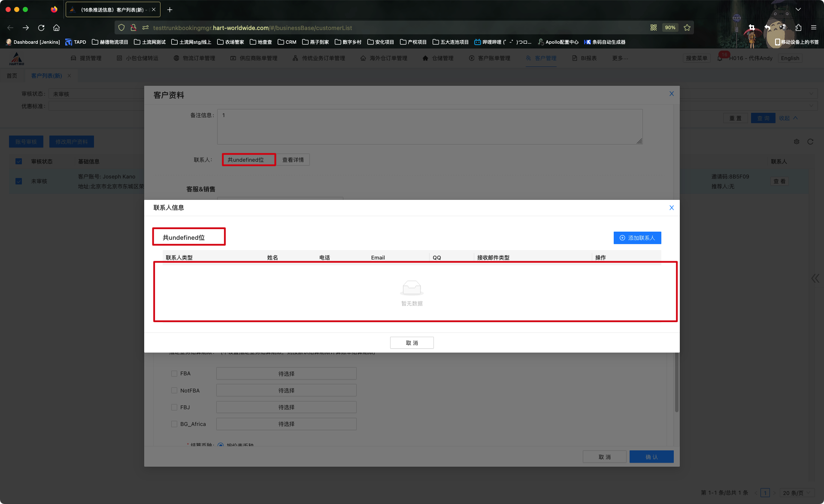Viewport: 824px width, 504px height.
Task: Click the 添加联系人 button
Action: (x=637, y=238)
